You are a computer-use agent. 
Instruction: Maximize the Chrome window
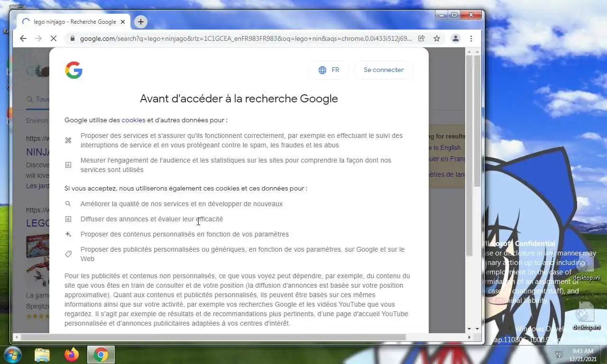coord(454,15)
